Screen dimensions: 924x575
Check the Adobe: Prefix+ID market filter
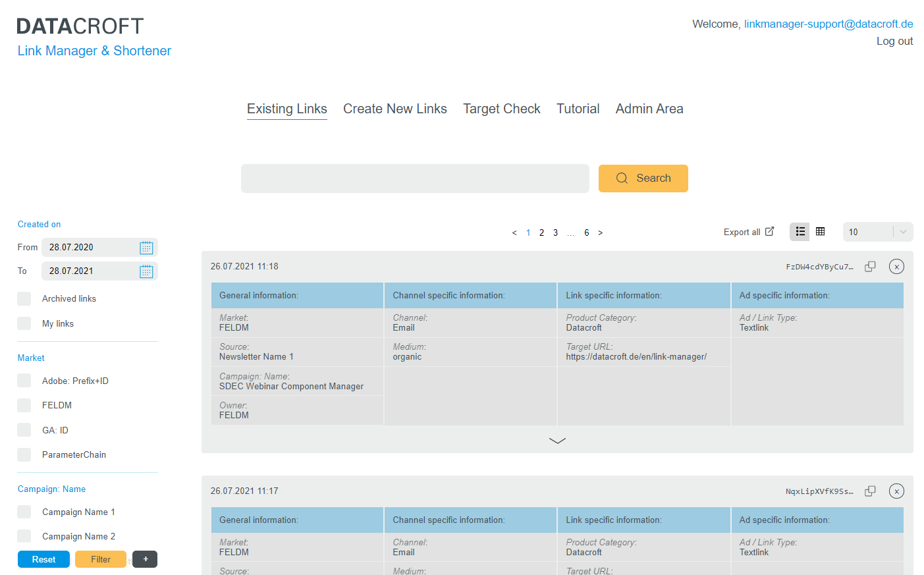pyautogui.click(x=24, y=381)
